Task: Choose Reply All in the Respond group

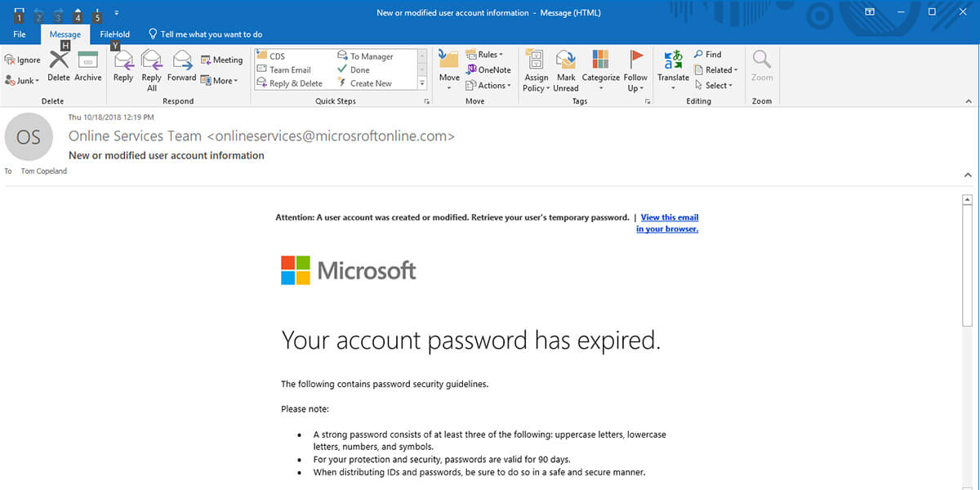Action: [x=152, y=70]
